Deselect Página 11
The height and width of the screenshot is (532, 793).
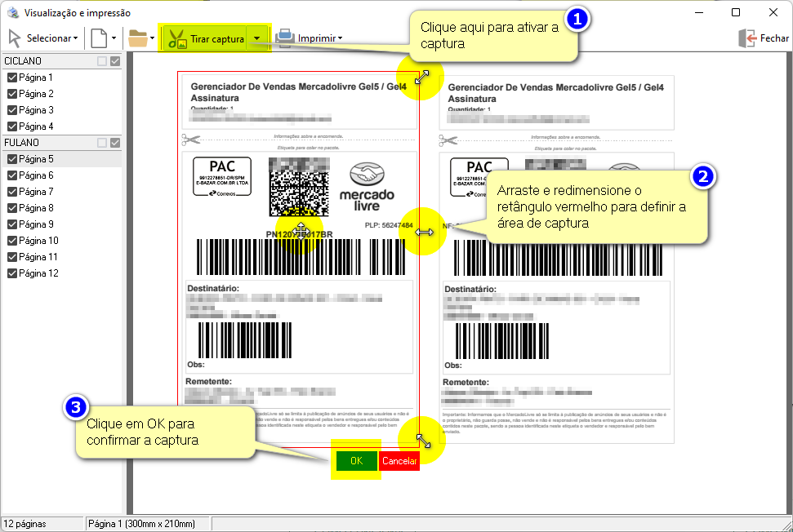12,257
